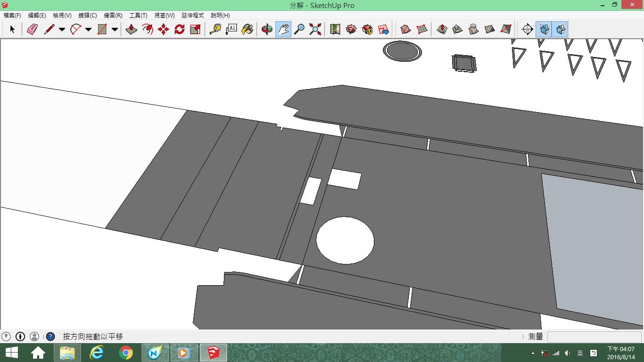The height and width of the screenshot is (362, 644).
Task: Expand the Arc tool dropdown arrow
Action: [x=88, y=29]
